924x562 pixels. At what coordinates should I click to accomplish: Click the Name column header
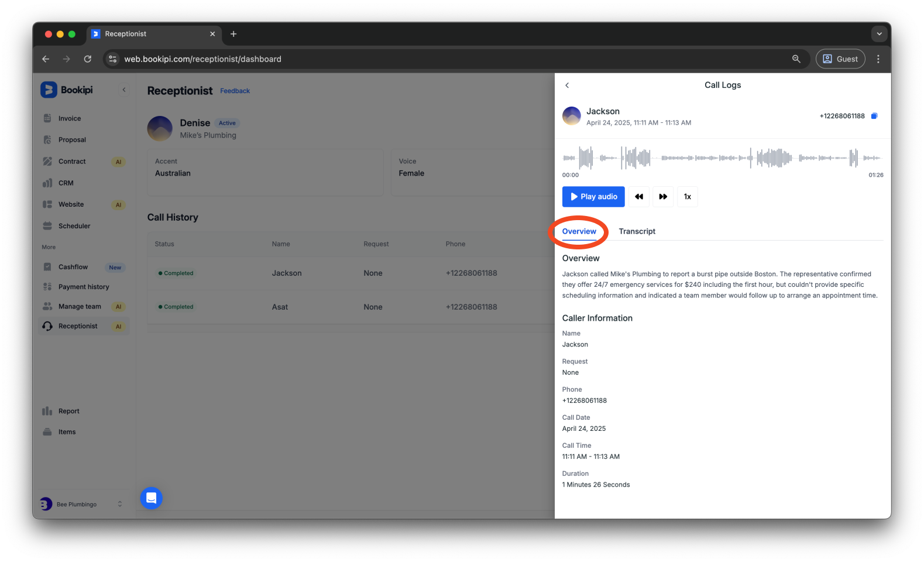(281, 244)
